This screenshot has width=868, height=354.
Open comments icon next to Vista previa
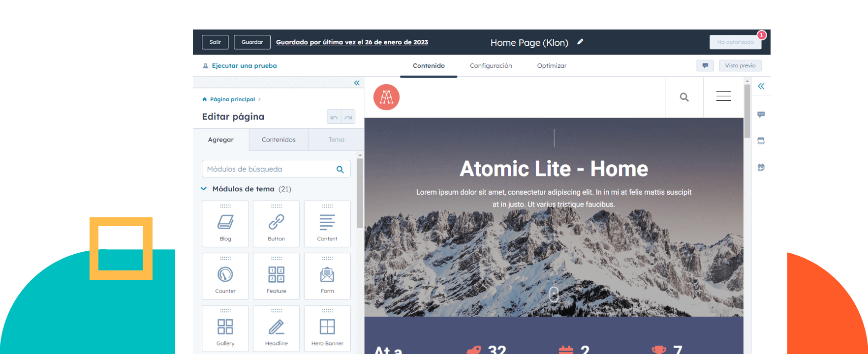(x=705, y=65)
